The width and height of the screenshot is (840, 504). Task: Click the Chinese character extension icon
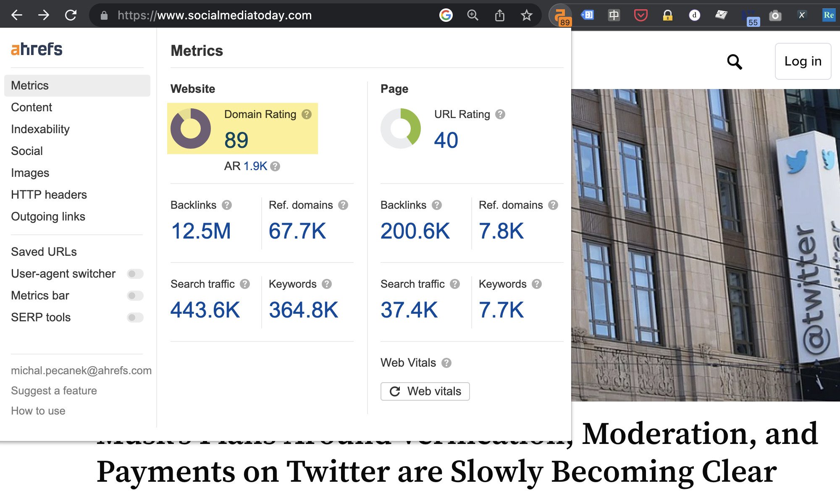614,16
